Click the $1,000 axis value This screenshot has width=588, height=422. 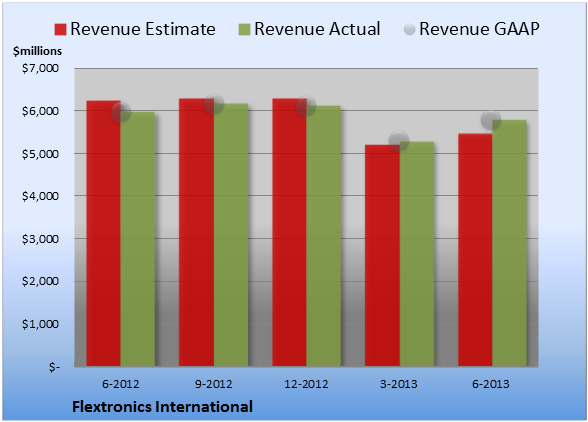tap(40, 324)
